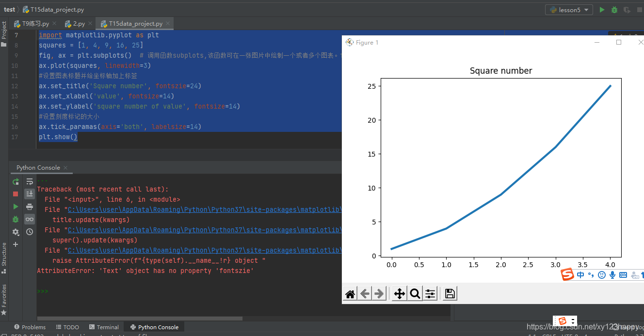Click the console horizontal scrollbar
The height and width of the screenshot is (336, 644).
click(139, 319)
